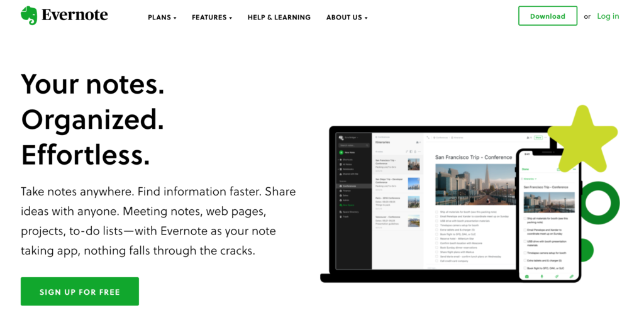Open Space Directory in laptop sidebar

click(350, 212)
